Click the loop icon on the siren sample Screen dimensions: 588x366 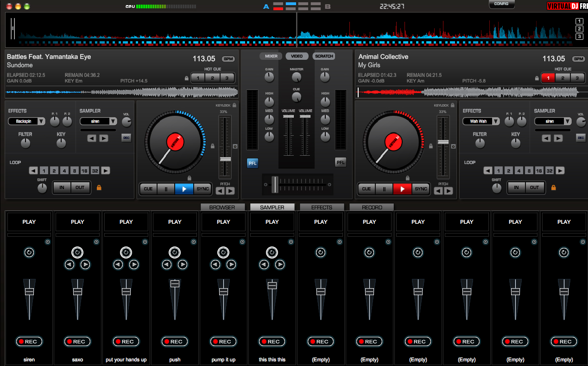coord(29,253)
